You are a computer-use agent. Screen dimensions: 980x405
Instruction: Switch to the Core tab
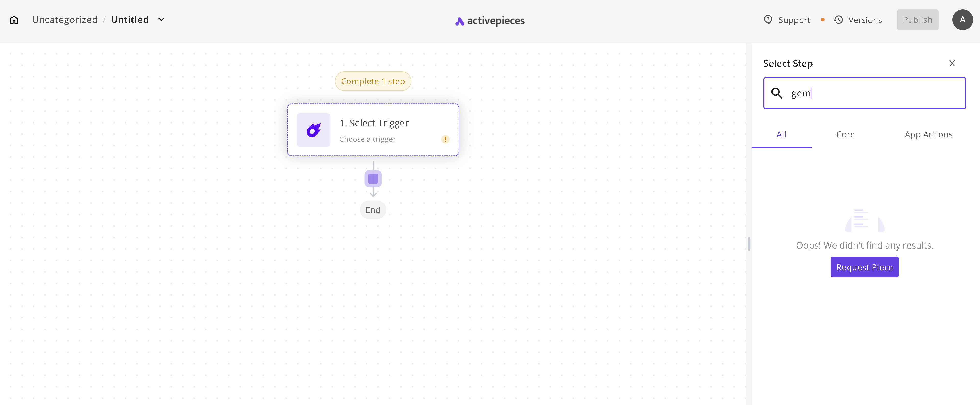coord(845,135)
